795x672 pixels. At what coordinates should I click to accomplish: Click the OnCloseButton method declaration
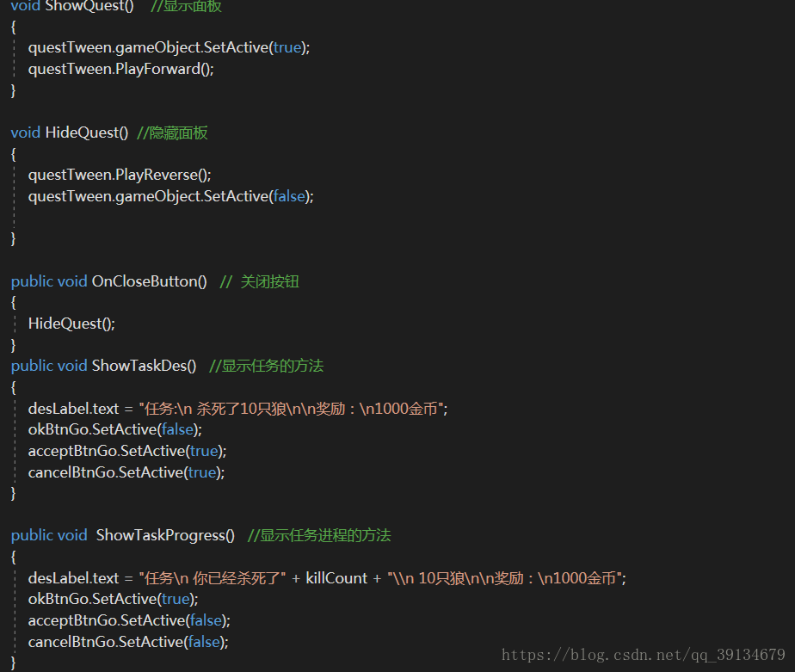coord(109,281)
